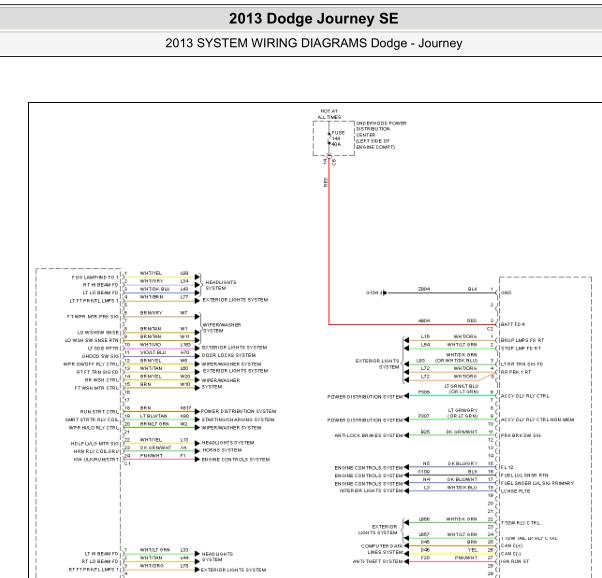Click the 'HOT AT ALL TIMES' label
This screenshot has width=602, height=578.
tap(329, 114)
